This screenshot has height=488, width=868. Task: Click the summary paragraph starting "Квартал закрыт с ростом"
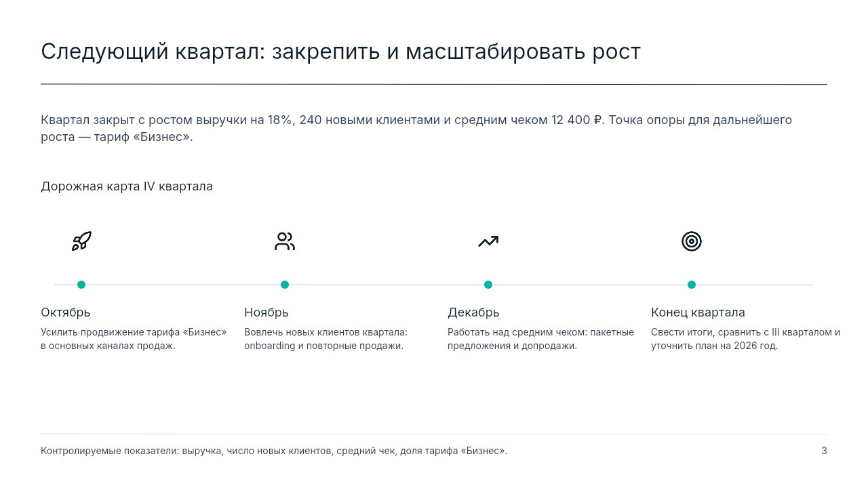tap(416, 128)
